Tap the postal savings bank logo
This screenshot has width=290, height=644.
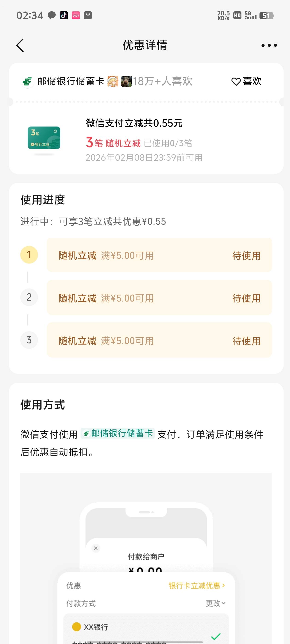27,81
